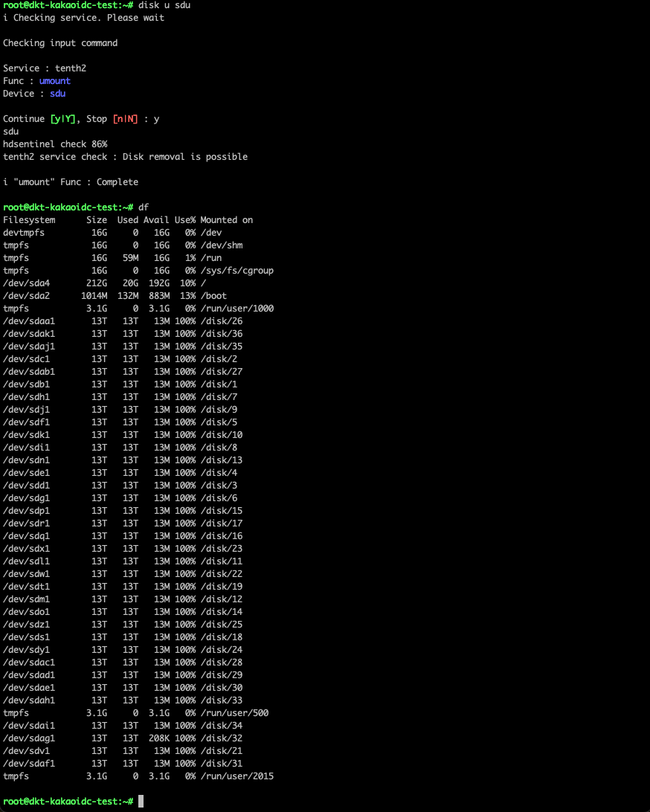Click the blue 'umount' word after Func
Viewport: 650px width, 812px height.
[x=55, y=81]
